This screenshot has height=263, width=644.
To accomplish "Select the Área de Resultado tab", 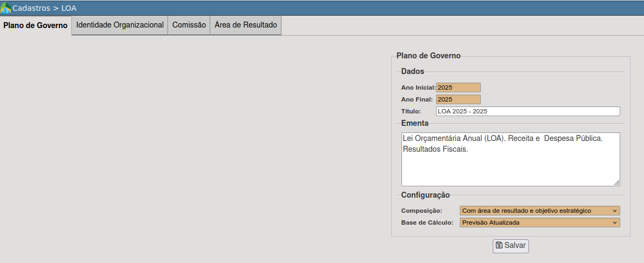I will tap(246, 25).
